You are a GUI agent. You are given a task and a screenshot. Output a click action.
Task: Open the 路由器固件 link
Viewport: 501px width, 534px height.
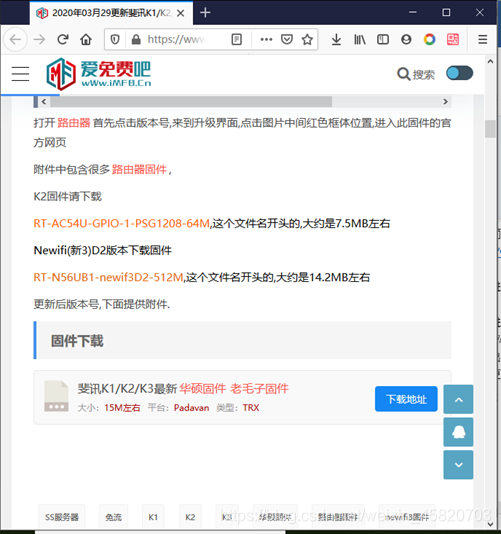point(139,169)
